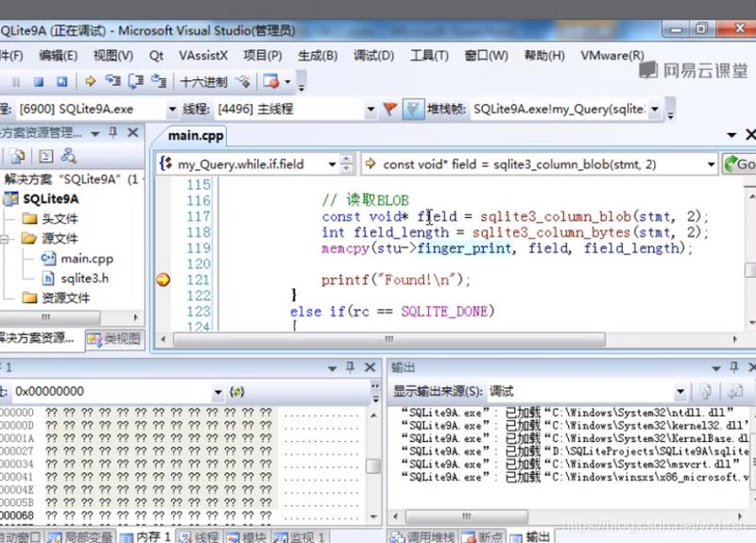This screenshot has height=543, width=756.
Task: Click the current statement arrow on line 121
Action: click(x=163, y=280)
